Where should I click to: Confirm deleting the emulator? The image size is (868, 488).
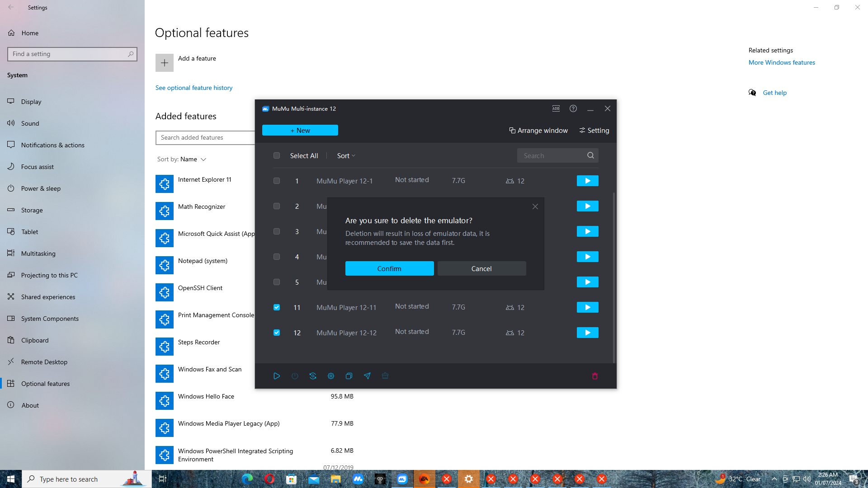point(390,268)
